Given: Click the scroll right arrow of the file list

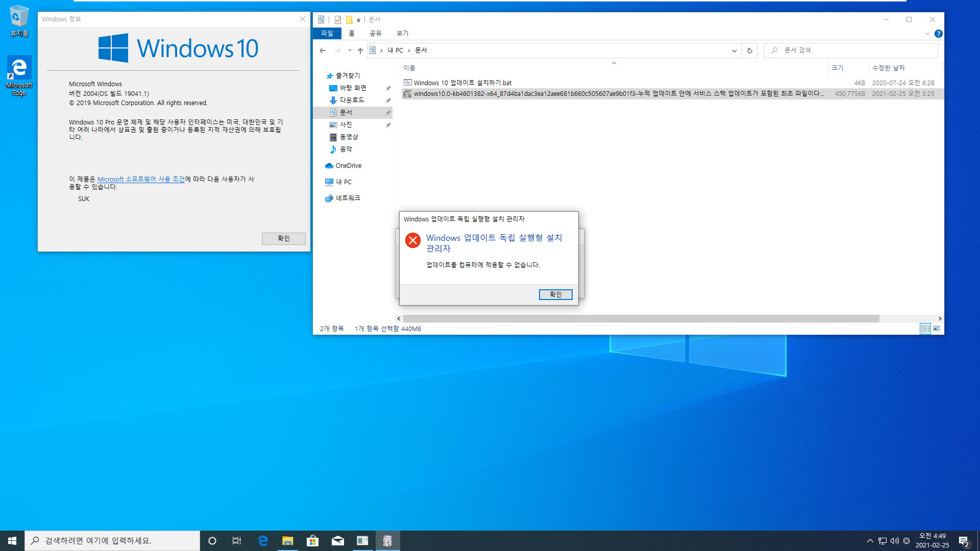Looking at the screenshot, I should pos(940,318).
